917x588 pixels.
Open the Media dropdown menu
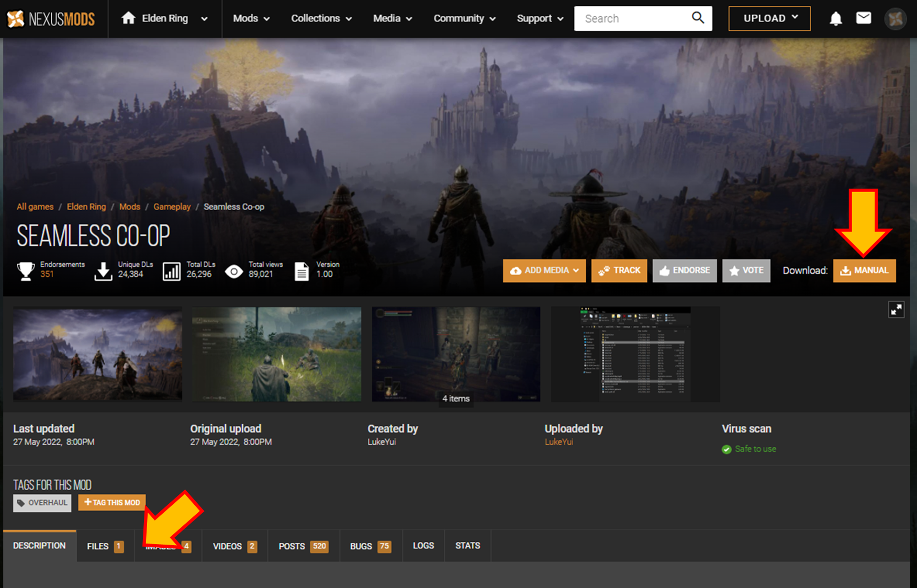click(x=393, y=18)
